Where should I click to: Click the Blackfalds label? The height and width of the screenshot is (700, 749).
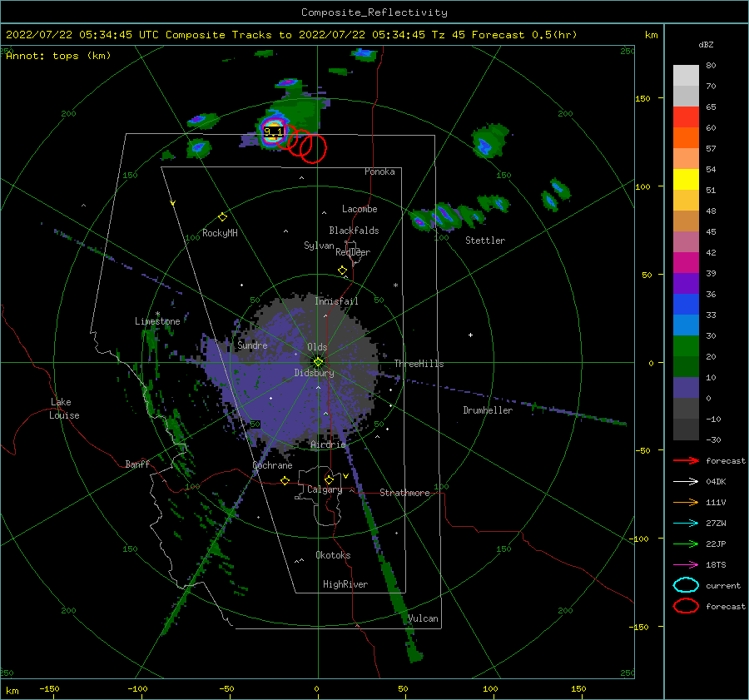pyautogui.click(x=354, y=231)
